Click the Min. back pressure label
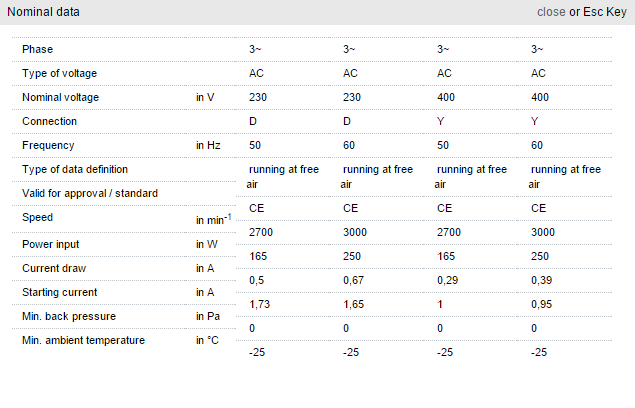 coord(67,316)
